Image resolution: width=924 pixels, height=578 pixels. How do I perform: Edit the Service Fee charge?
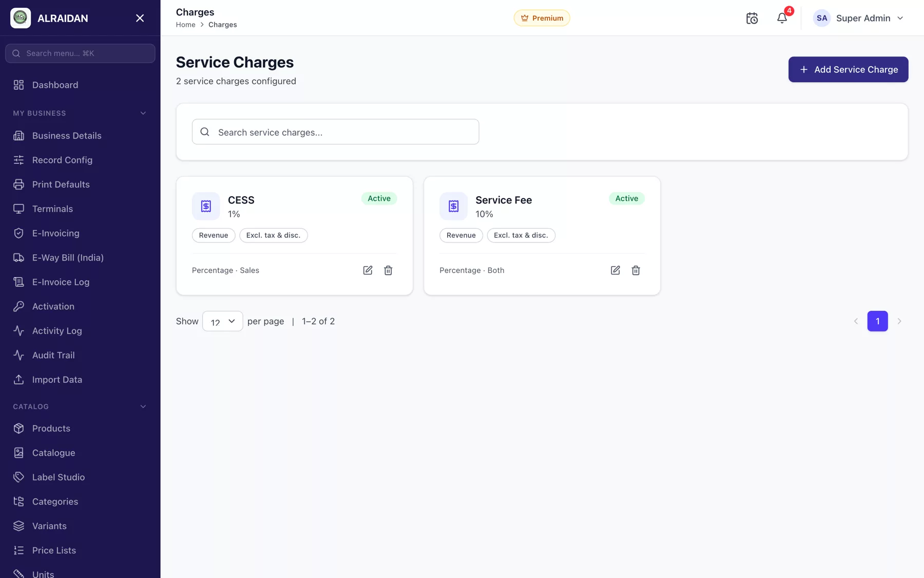615,270
